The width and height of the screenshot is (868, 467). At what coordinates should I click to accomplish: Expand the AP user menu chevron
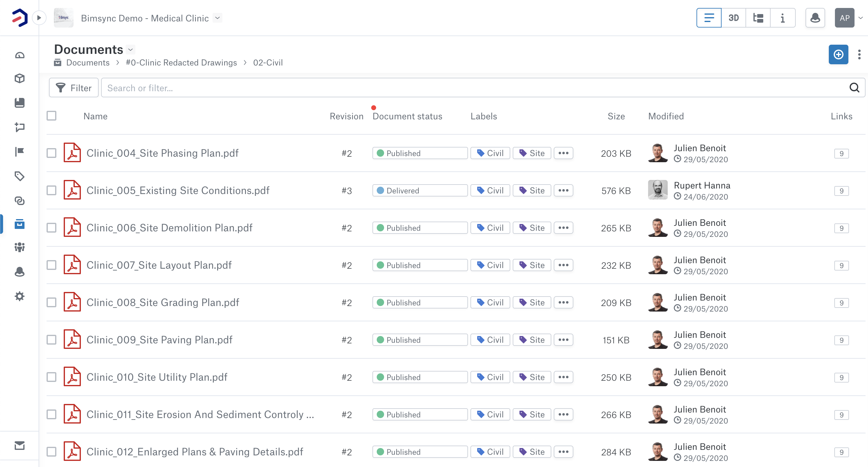pyautogui.click(x=861, y=18)
